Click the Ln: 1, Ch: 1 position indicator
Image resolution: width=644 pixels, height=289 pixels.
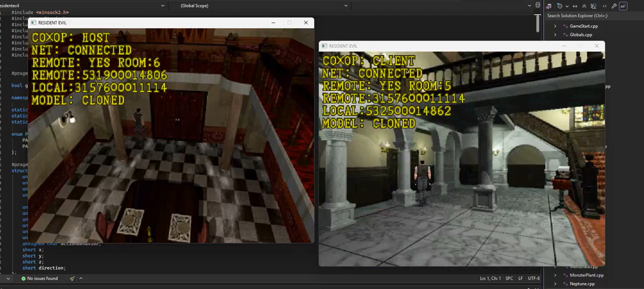[x=490, y=278]
